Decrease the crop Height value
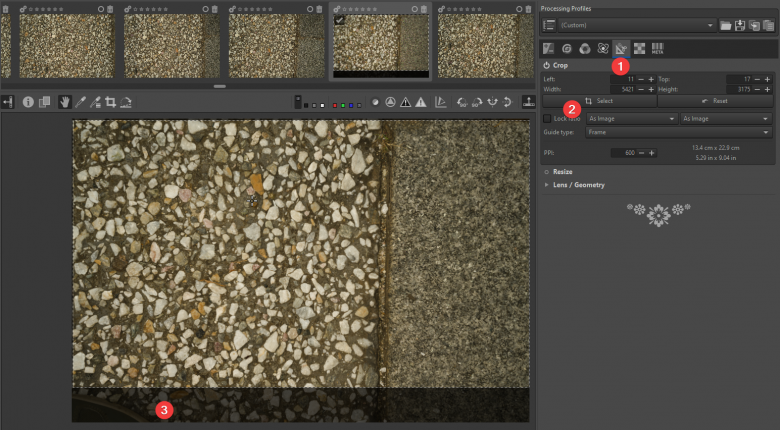The width and height of the screenshot is (780, 430). click(x=757, y=90)
